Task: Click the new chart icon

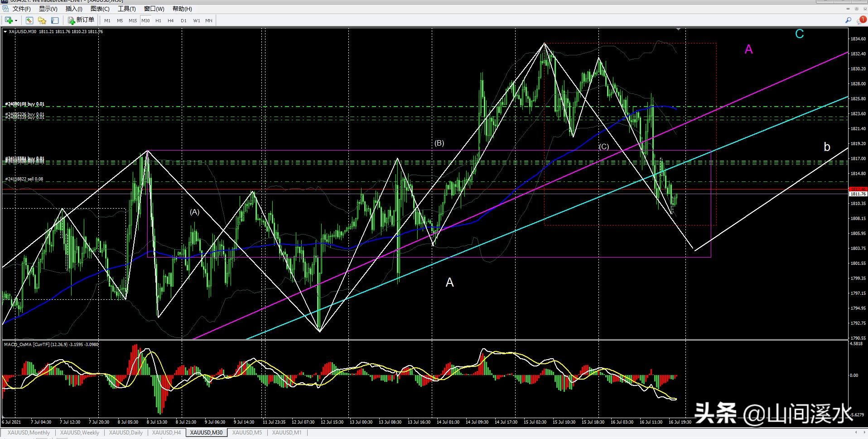Action: pyautogui.click(x=9, y=20)
